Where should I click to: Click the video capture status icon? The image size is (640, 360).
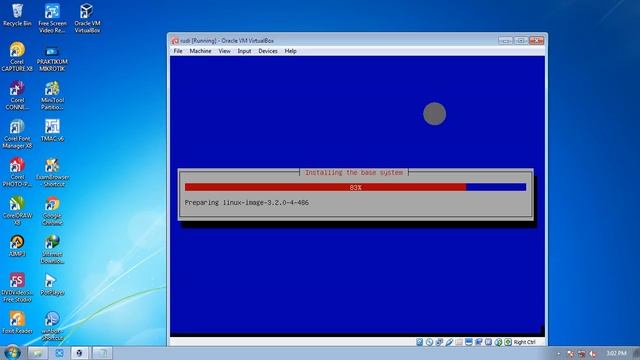[478, 342]
